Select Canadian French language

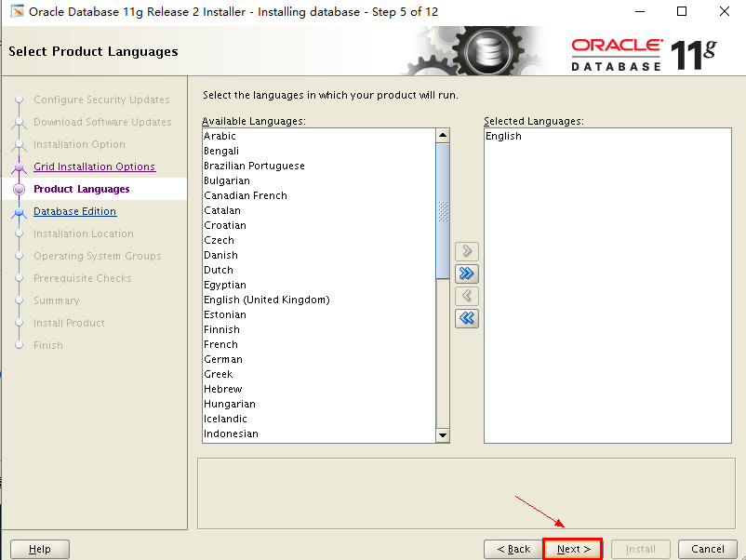(319, 195)
